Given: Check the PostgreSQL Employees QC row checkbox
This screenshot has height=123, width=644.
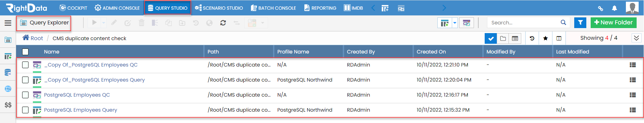Looking at the screenshot, I should click(25, 95).
